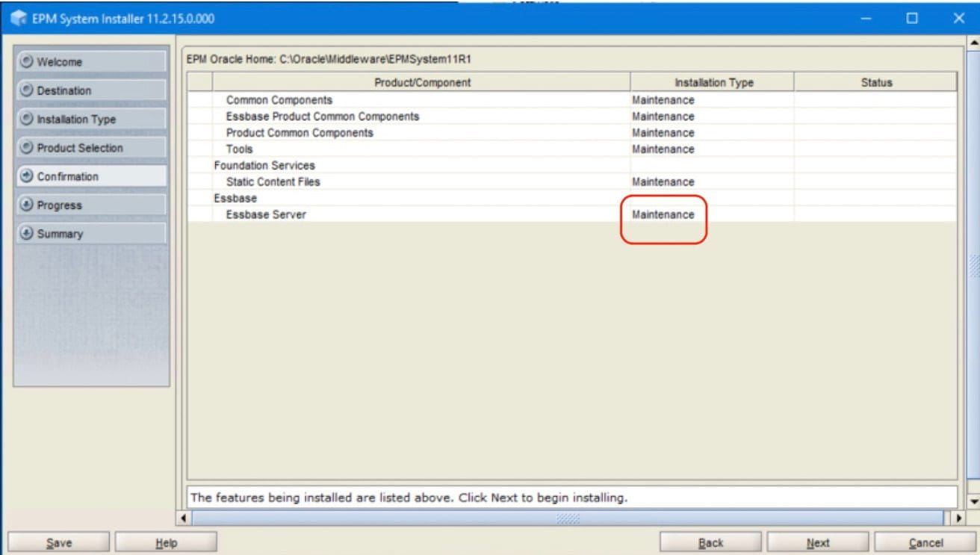Select the Static Content Files row
This screenshot has height=555, width=980.
click(x=571, y=182)
